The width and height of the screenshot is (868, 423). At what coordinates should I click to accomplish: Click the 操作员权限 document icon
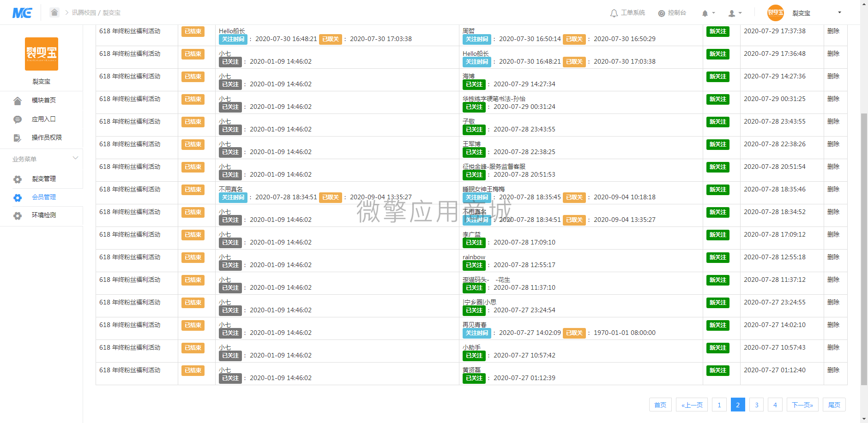click(x=18, y=138)
